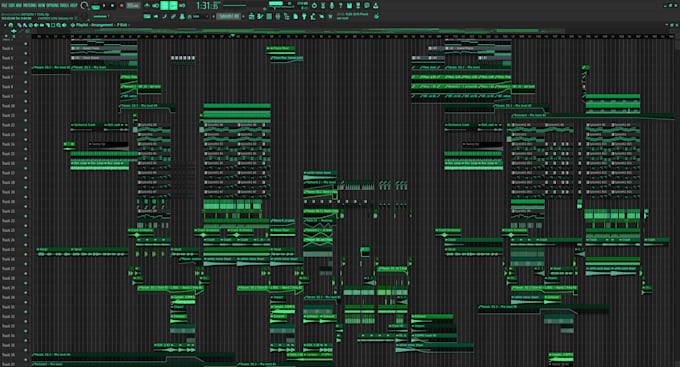This screenshot has width=680, height=367.
Task: Click the Play button in the transport
Action: (x=104, y=6)
